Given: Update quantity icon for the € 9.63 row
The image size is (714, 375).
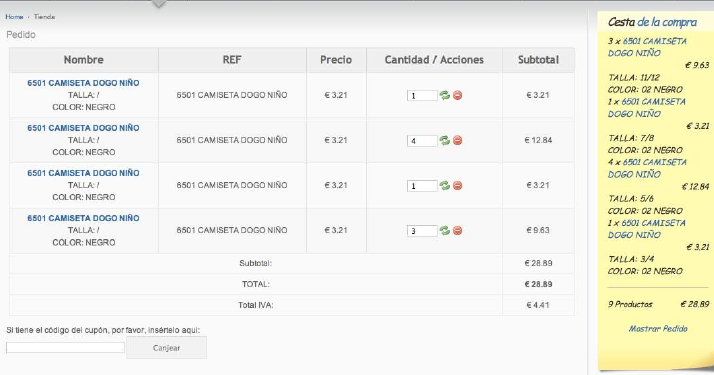Looking at the screenshot, I should coord(444,230).
